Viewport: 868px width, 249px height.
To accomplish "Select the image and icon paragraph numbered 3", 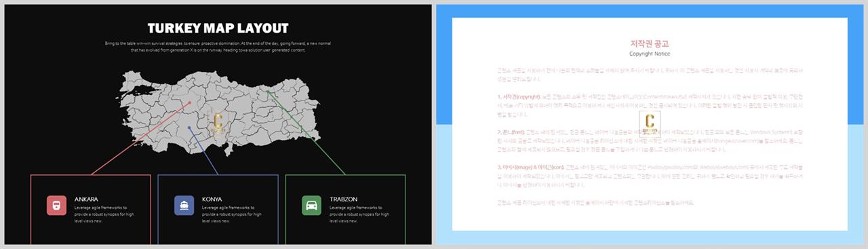I will click(650, 176).
